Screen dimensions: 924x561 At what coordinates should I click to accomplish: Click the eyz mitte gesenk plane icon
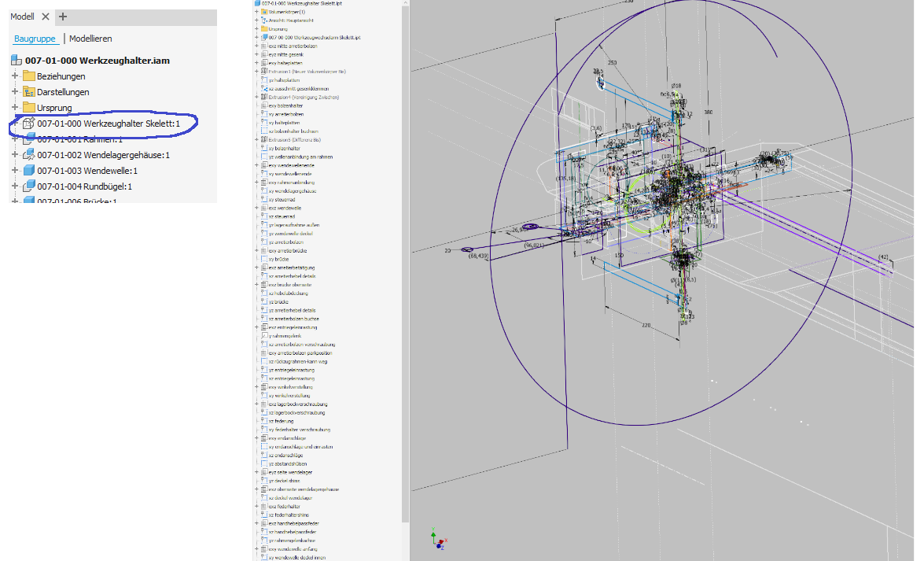[x=264, y=54]
